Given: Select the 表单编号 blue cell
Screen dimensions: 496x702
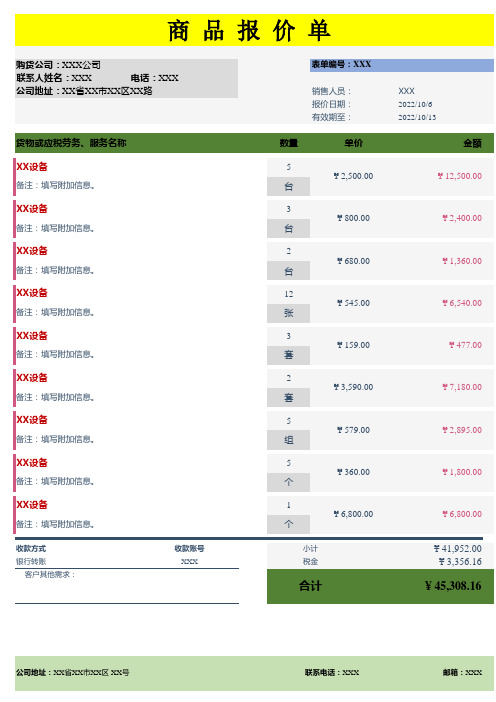Looking at the screenshot, I should point(402,65).
